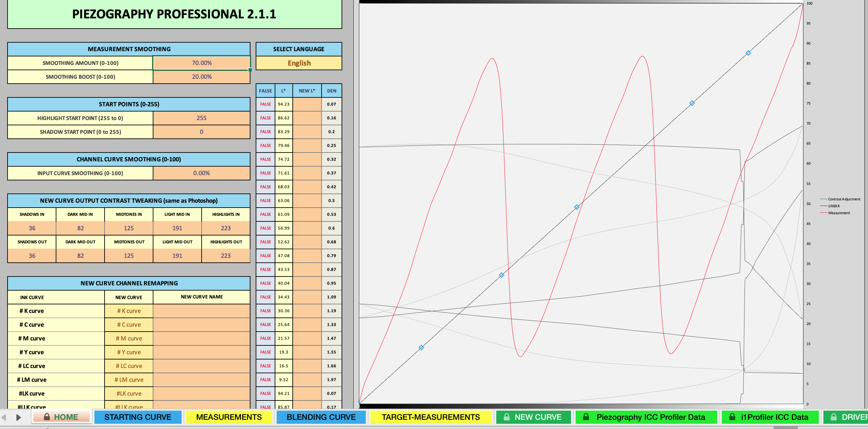
Task: Open the English language selector
Action: 299,63
